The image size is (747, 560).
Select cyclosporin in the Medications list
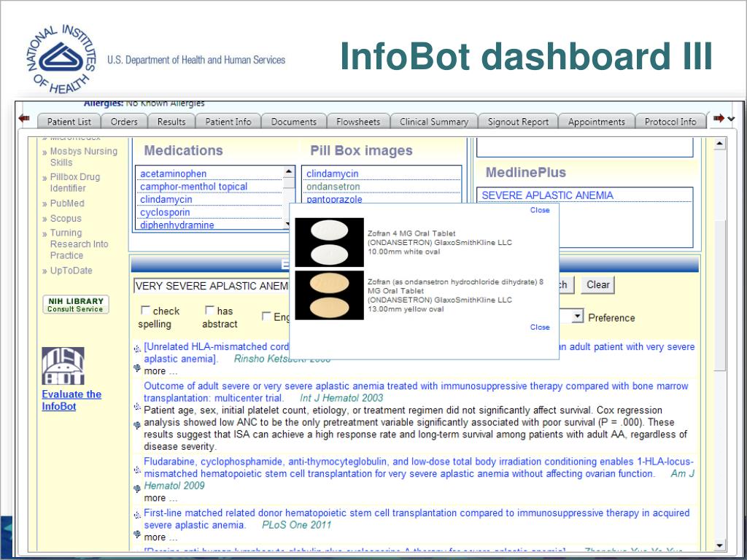165,212
